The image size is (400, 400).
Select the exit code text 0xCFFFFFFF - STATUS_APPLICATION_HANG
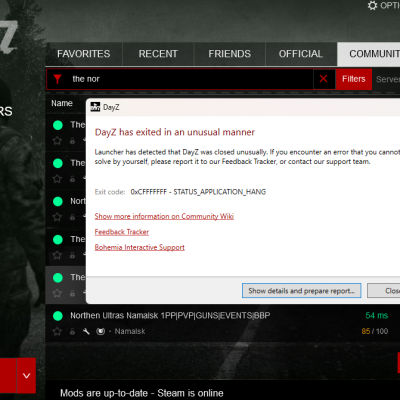(x=198, y=192)
